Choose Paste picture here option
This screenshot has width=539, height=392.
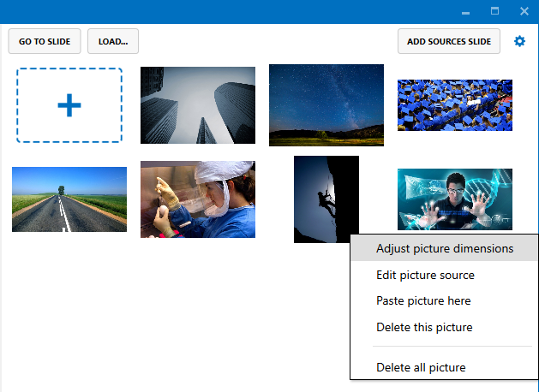423,301
